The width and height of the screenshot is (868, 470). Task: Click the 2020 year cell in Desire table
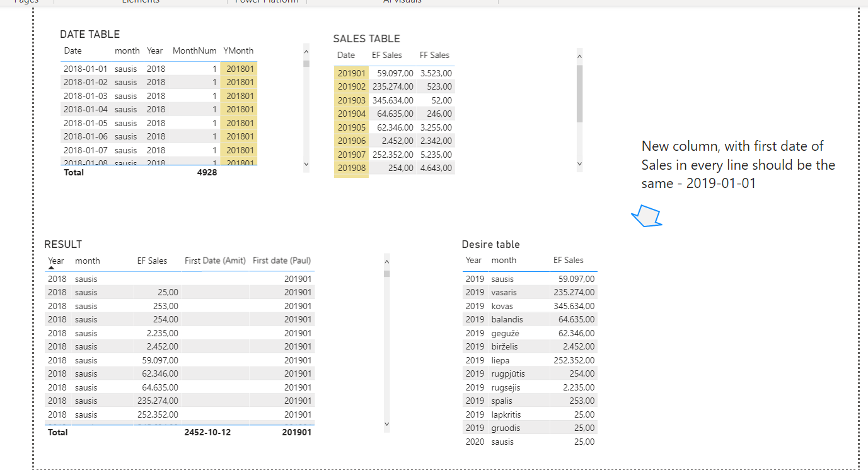475,442
